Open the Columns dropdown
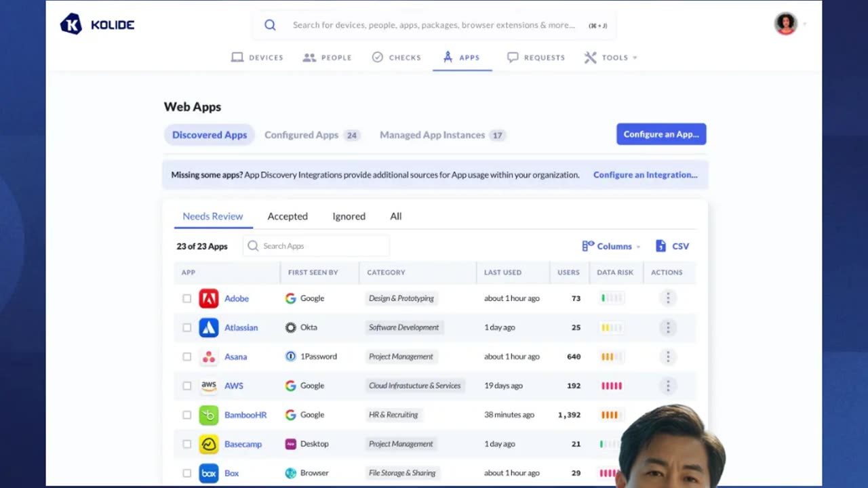The height and width of the screenshot is (488, 868). 611,246
